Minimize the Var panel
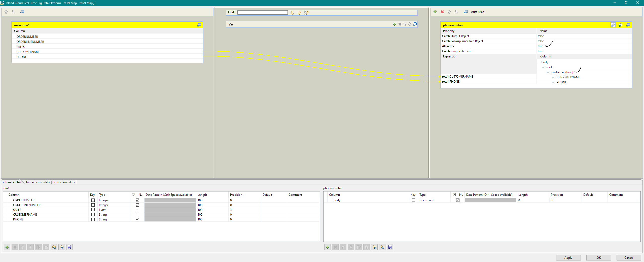 415,24
